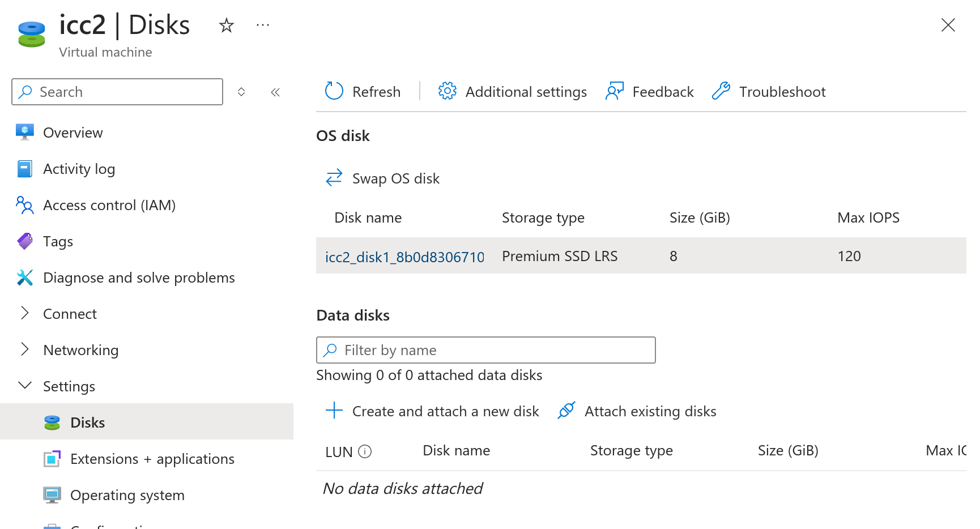Click the Data disks Disk name column header
The image size is (980, 529).
click(x=457, y=450)
